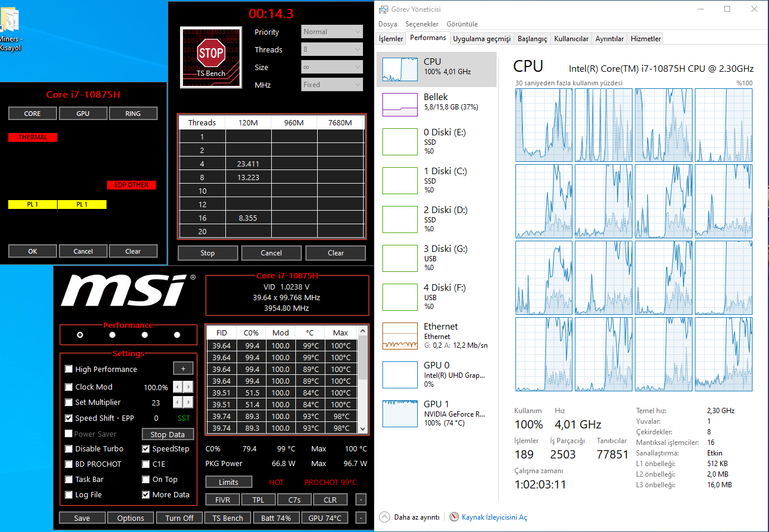Select GPU 1 NVIDIA GeForce entry

437,414
